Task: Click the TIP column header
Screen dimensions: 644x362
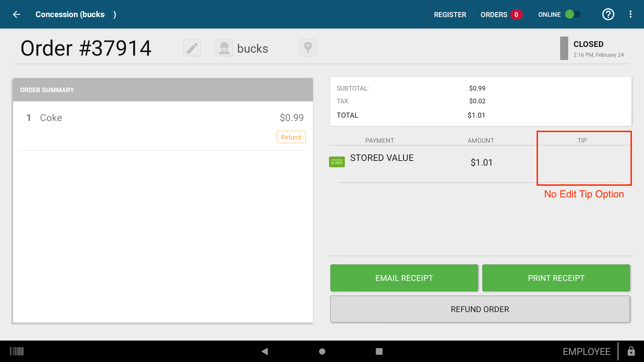Action: tap(582, 140)
